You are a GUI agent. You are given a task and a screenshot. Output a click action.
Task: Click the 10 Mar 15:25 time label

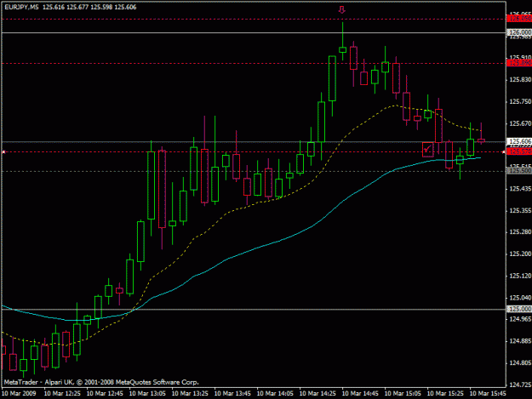445,394
